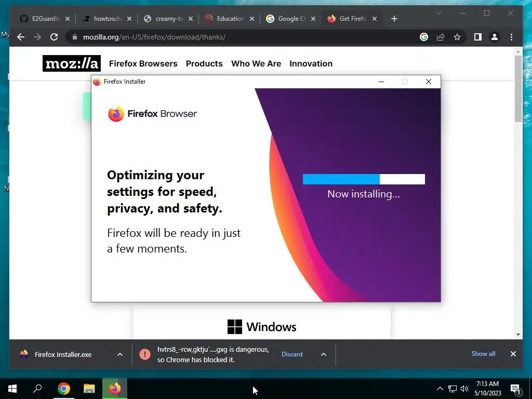Bookmark this page with the star
Screen dimensions: 532x399
pyautogui.click(x=457, y=37)
